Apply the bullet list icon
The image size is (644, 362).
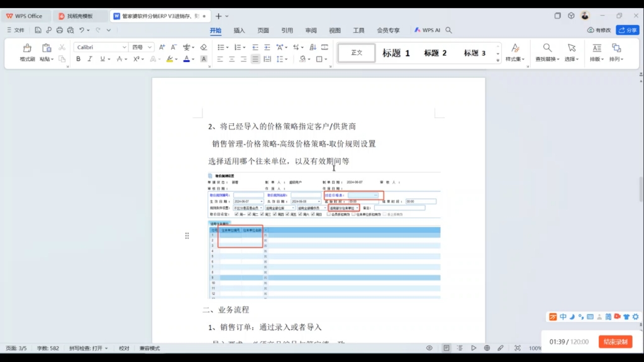pyautogui.click(x=221, y=47)
